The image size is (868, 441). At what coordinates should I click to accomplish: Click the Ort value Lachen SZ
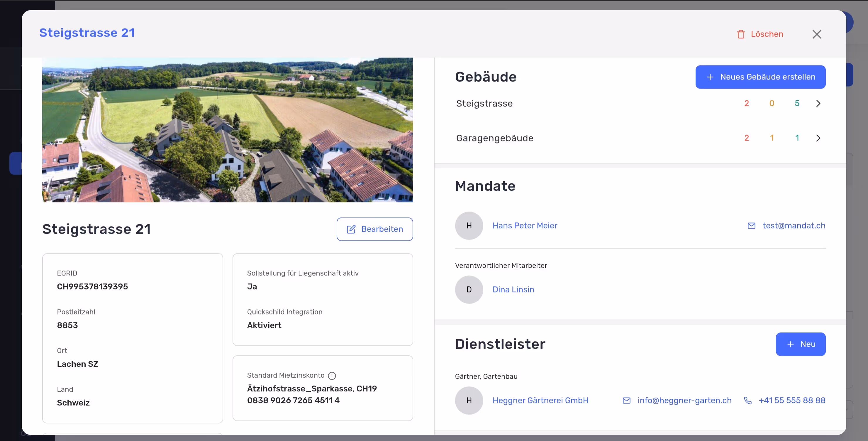77,364
